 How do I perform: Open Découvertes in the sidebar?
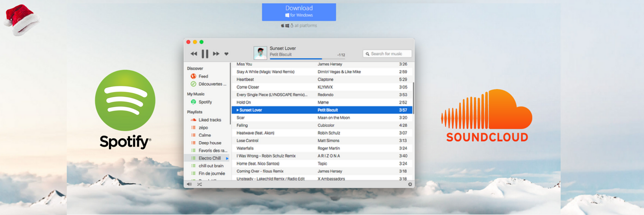(209, 84)
